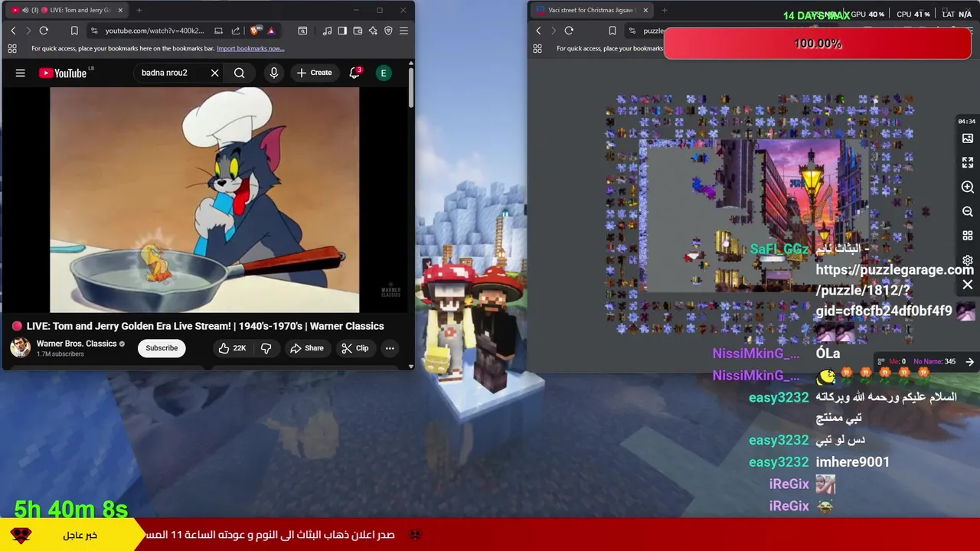
Task: Like the Tom and Jerry live stream
Action: point(232,348)
